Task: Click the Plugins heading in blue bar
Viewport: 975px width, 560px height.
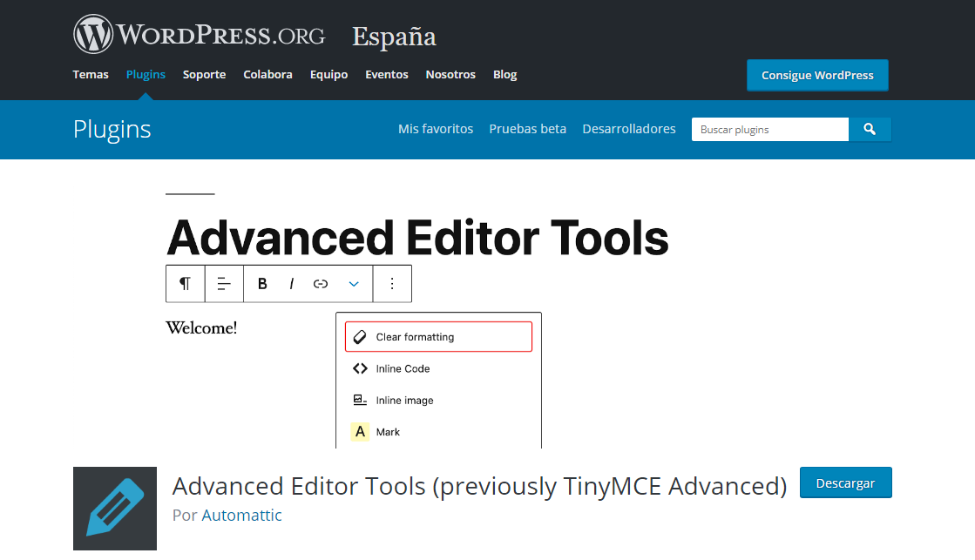Action: (x=112, y=129)
